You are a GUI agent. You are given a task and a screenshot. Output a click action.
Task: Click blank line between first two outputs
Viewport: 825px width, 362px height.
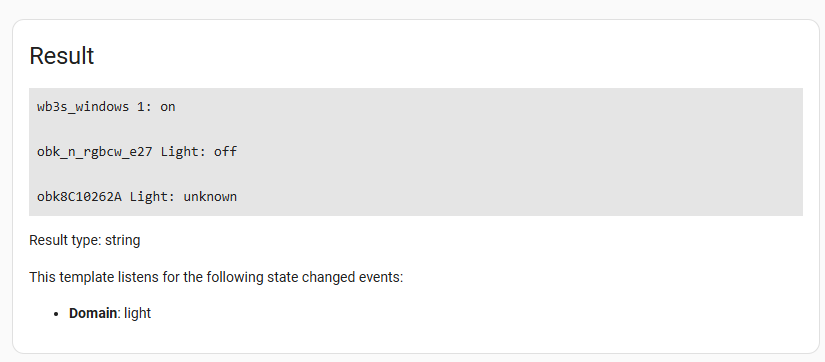(x=416, y=129)
